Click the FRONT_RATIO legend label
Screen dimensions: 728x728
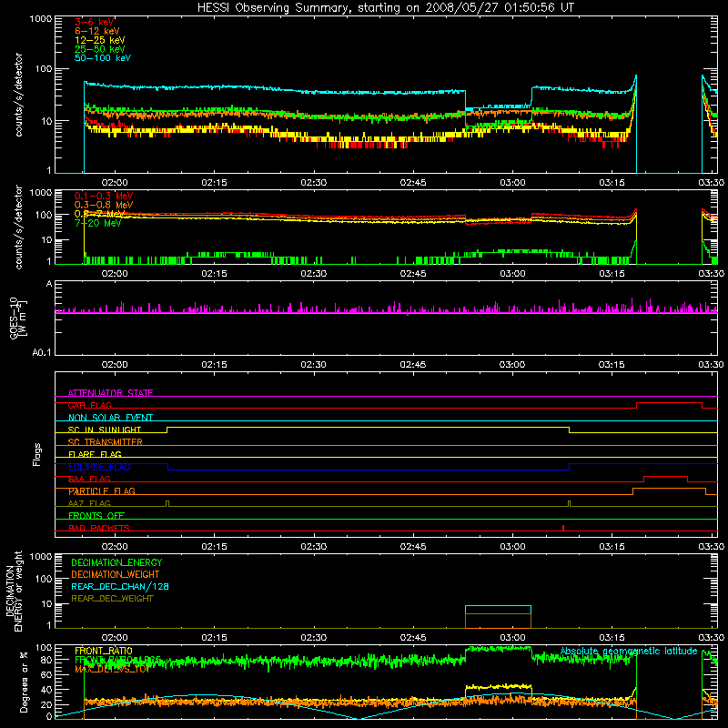[104, 651]
